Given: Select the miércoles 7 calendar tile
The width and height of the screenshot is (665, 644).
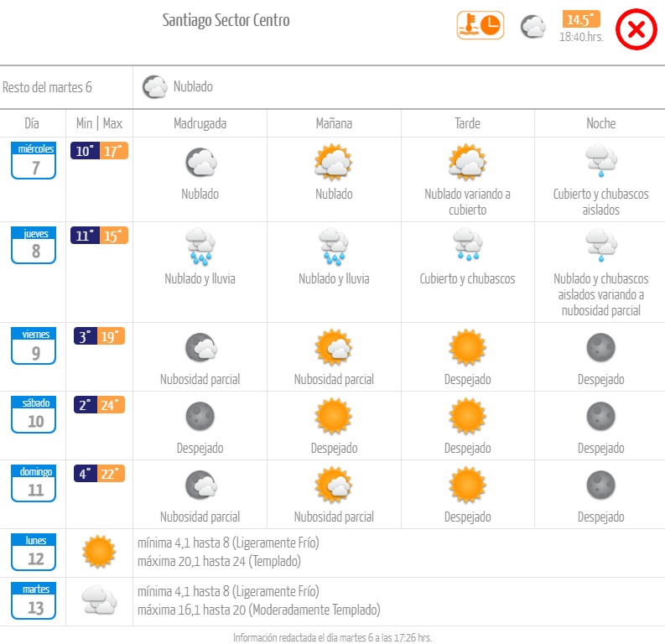Looking at the screenshot, I should click(x=34, y=160).
